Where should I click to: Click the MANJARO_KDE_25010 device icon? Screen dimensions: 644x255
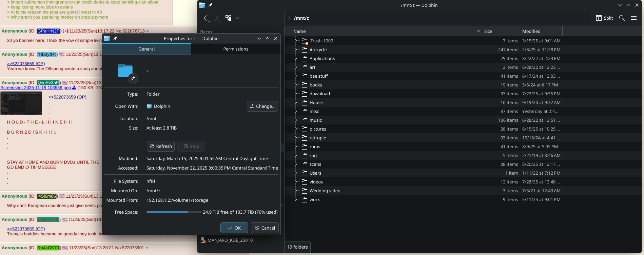(203, 240)
